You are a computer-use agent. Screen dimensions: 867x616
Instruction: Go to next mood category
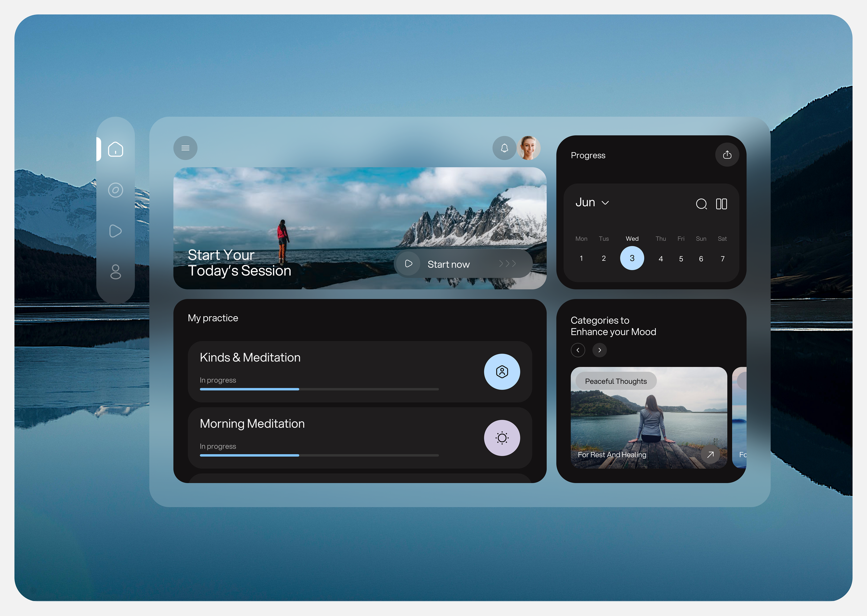(x=599, y=350)
